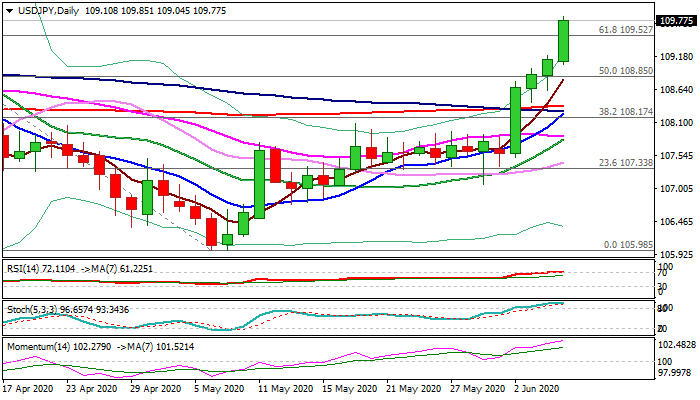Select the Momentum scale value 102.4828
This screenshot has height=400, width=700.
677,345
